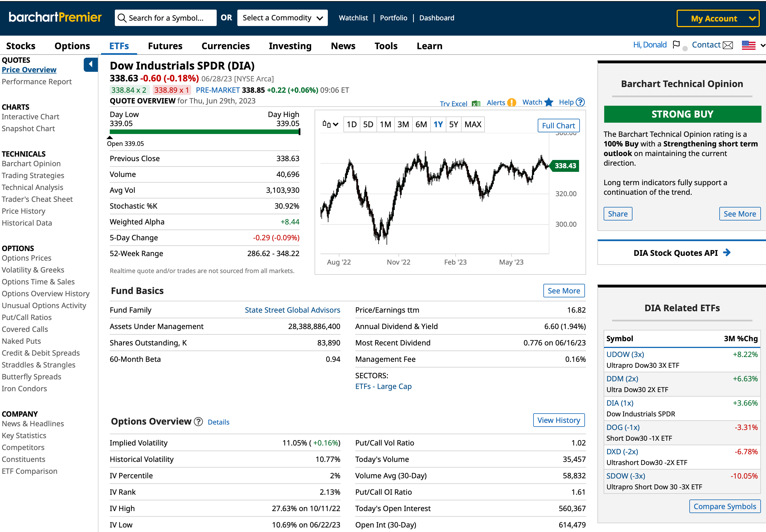Screen dimensions: 766x532
Task: Click the Contact envelope icon
Action: (x=728, y=45)
